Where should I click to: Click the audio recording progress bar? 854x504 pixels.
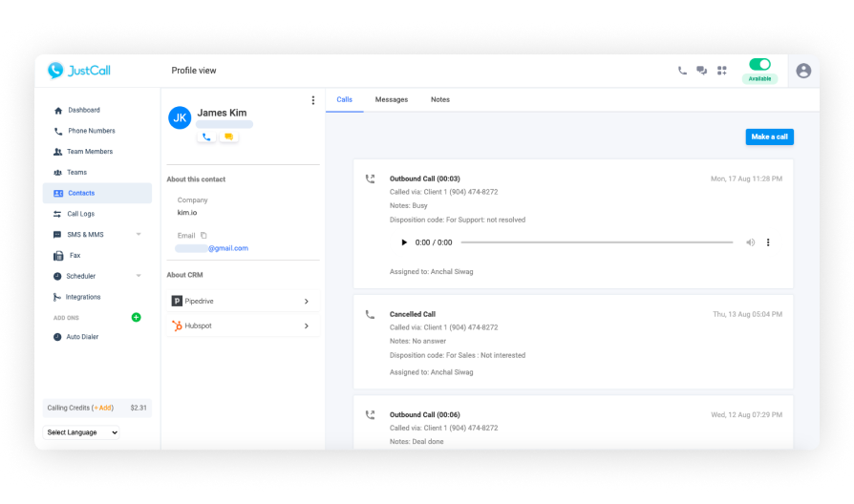tap(597, 242)
